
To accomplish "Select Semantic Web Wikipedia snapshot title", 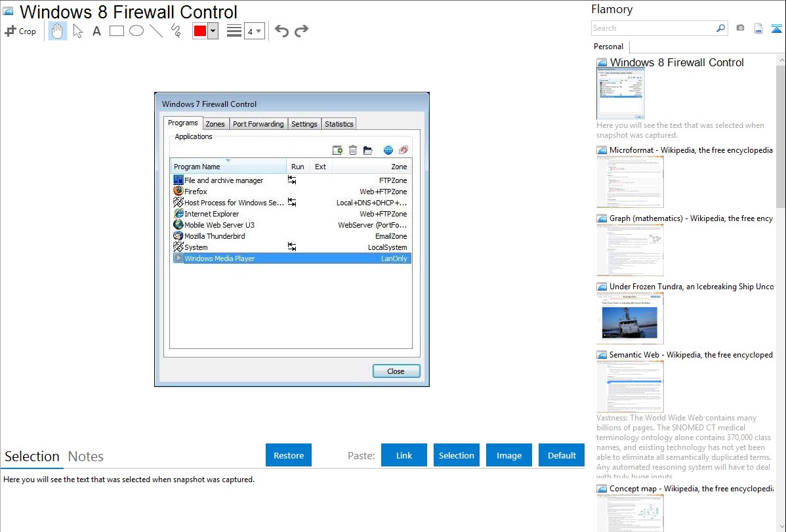I will tap(691, 354).
